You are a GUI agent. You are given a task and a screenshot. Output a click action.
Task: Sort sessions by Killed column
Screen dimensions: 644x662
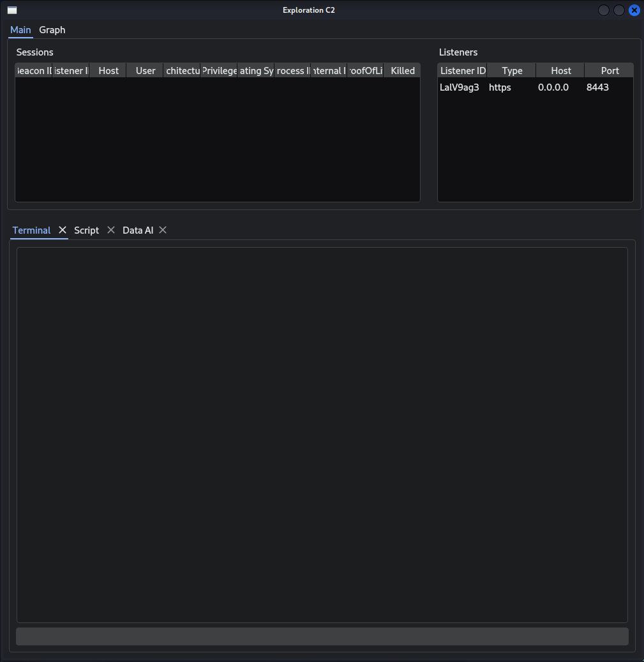point(402,71)
